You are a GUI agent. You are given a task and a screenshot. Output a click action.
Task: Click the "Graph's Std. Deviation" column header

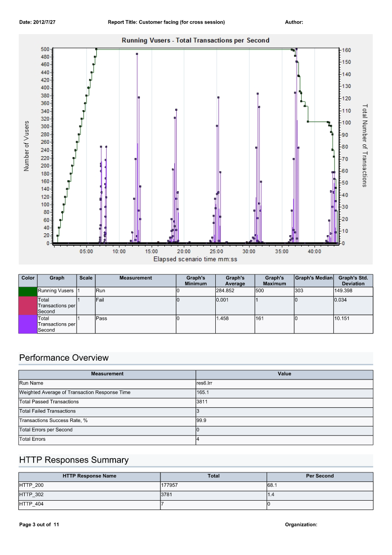click(x=353, y=281)
